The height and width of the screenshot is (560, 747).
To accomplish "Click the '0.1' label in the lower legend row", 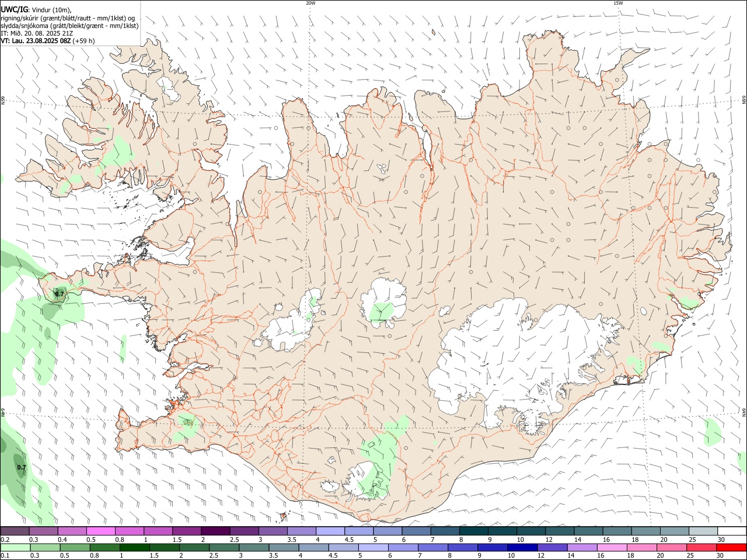I will coord(5,556).
